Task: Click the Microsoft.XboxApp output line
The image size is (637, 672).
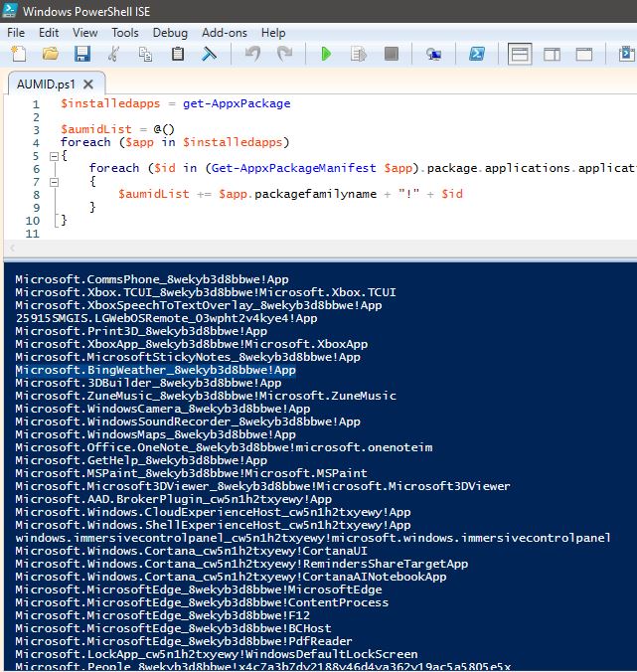Action: click(x=192, y=344)
